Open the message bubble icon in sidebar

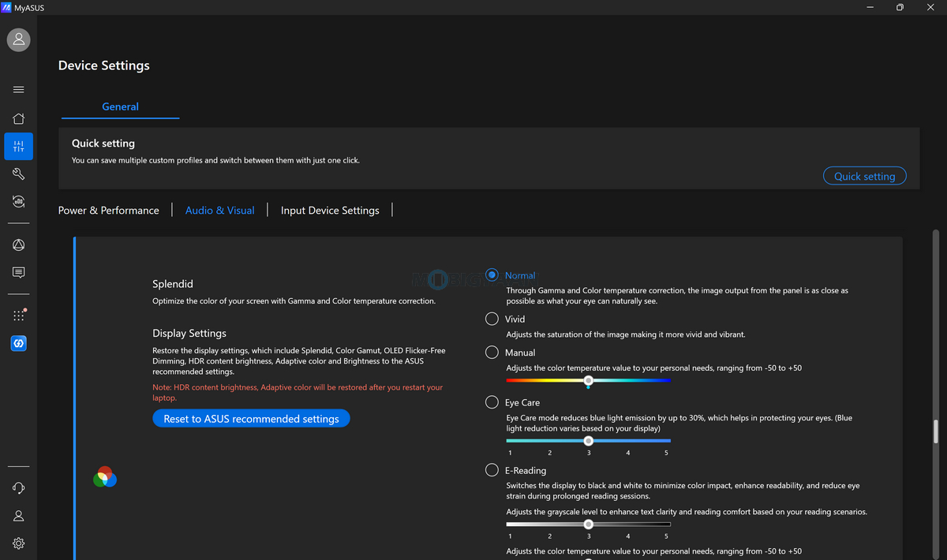[x=19, y=273]
